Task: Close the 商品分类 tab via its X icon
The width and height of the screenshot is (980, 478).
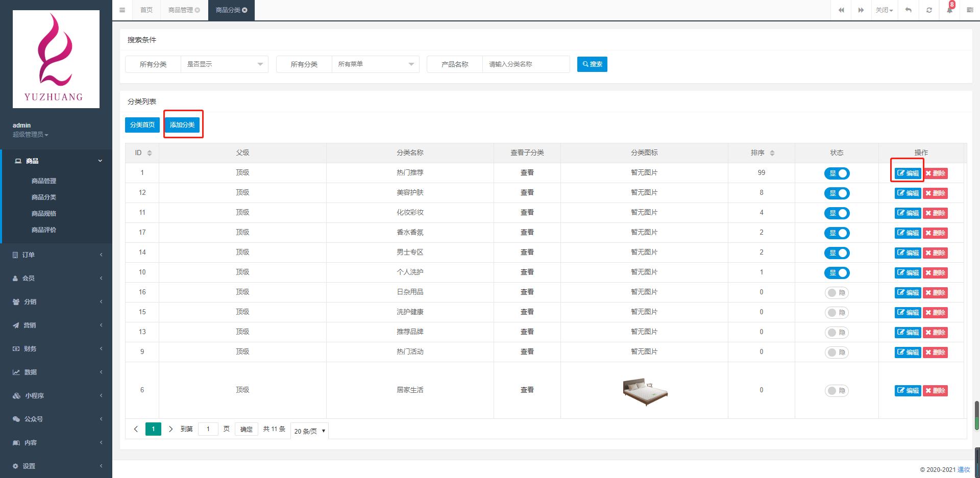Action: [244, 10]
